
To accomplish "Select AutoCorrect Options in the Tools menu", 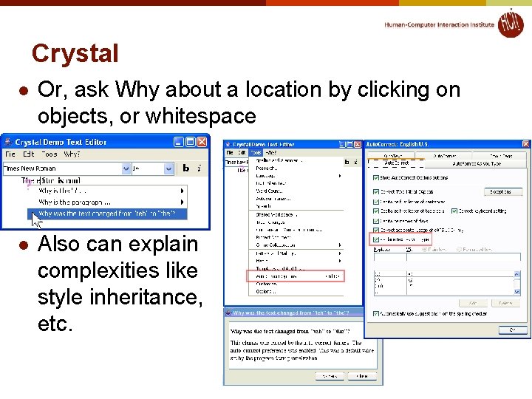I will [296, 276].
